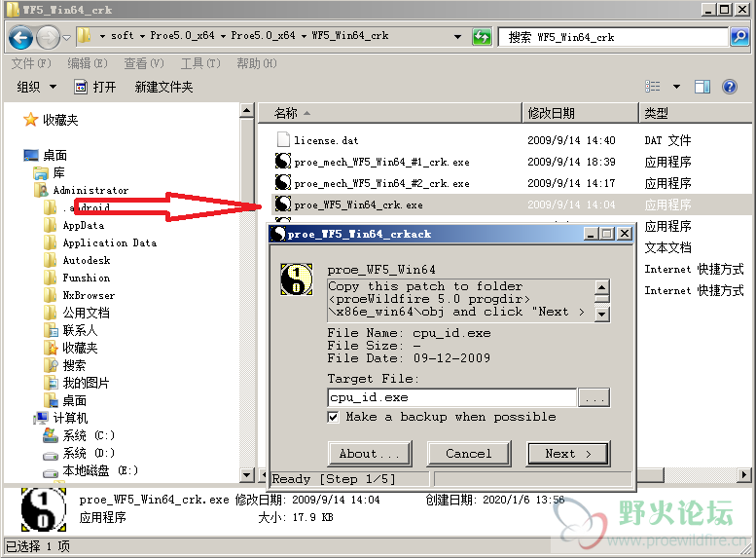Select 我的图片 folder in tree
The image size is (756, 558).
[77, 383]
